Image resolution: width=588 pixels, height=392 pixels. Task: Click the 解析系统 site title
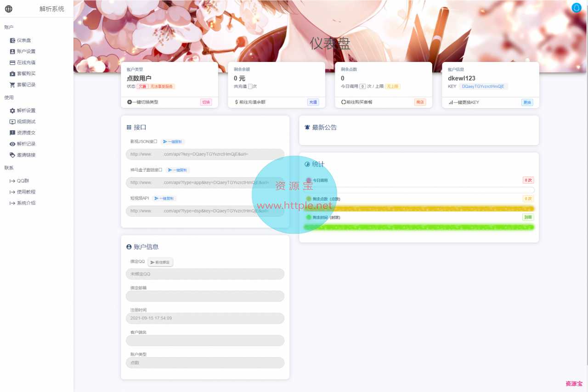[x=52, y=9]
